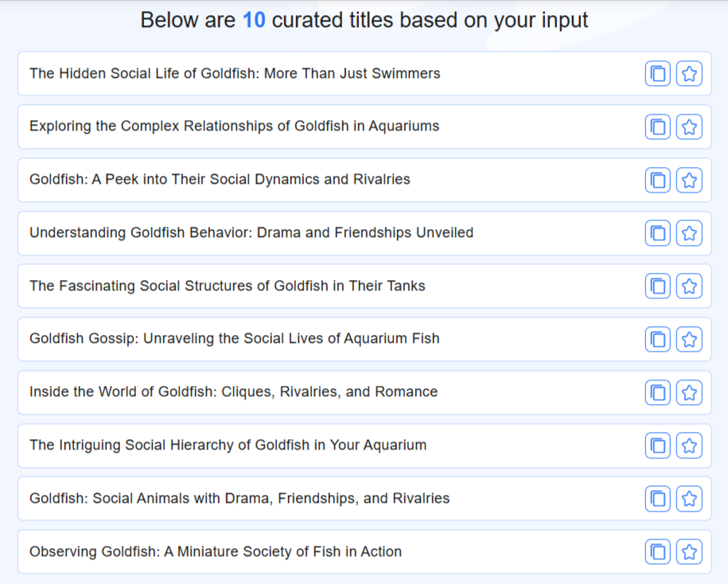Star the 'Social Dynamics and Rivalries' title

pyautogui.click(x=689, y=180)
